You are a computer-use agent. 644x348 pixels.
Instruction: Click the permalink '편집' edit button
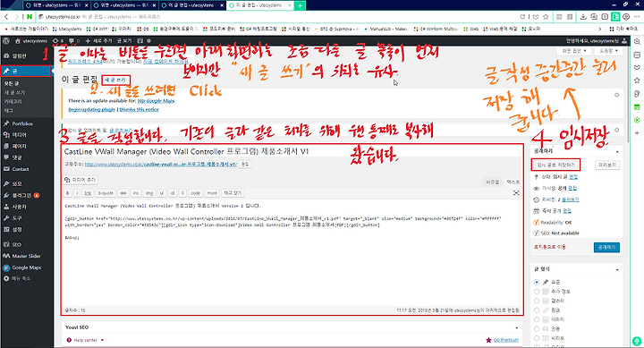pyautogui.click(x=245, y=165)
